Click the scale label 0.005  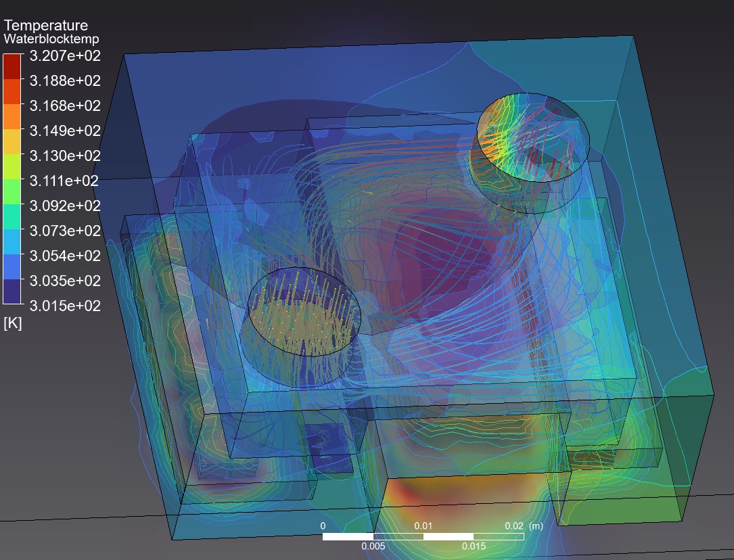373,546
